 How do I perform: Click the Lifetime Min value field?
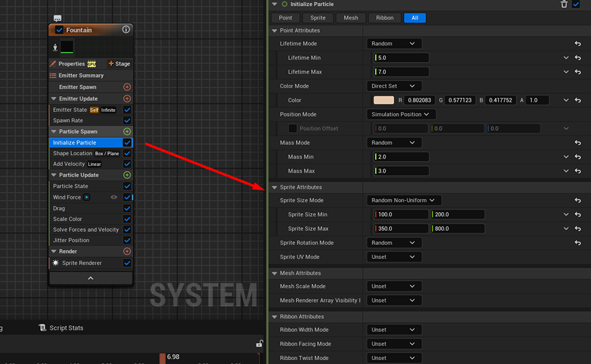(x=401, y=58)
